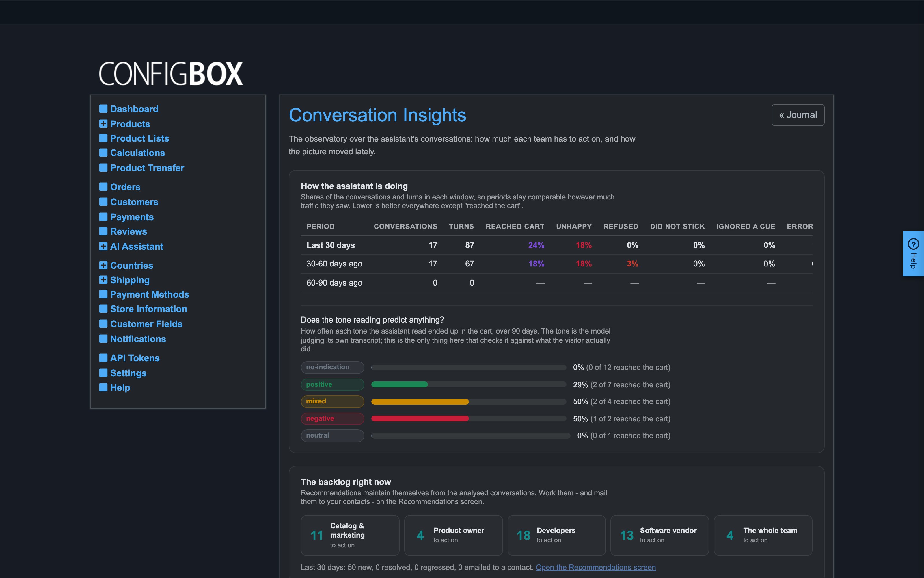Open the Dashboard menu item

[134, 109]
